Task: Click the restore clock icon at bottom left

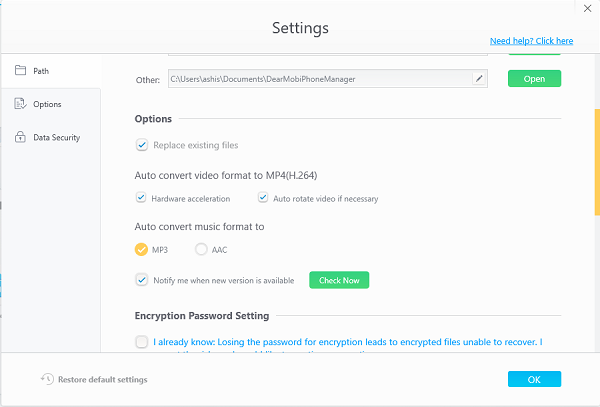Action: pyautogui.click(x=47, y=379)
